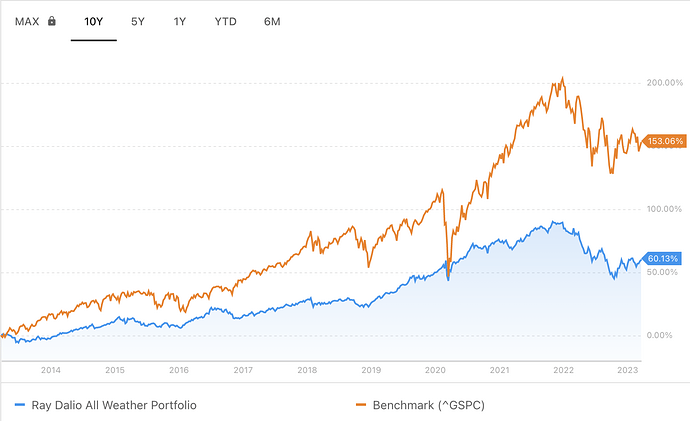Click the 200.00% y-axis label
Viewport: 690px width, 421px height.
(665, 82)
